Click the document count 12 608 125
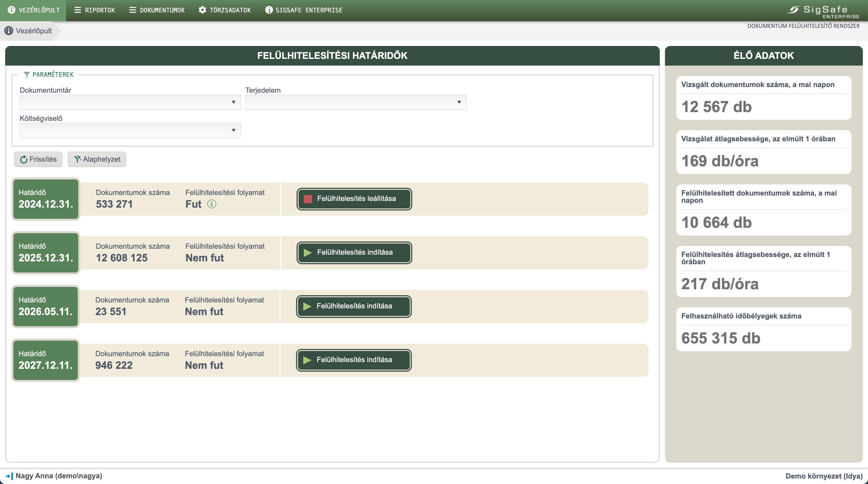Screen dimensions: 868x484 [x=122, y=258]
